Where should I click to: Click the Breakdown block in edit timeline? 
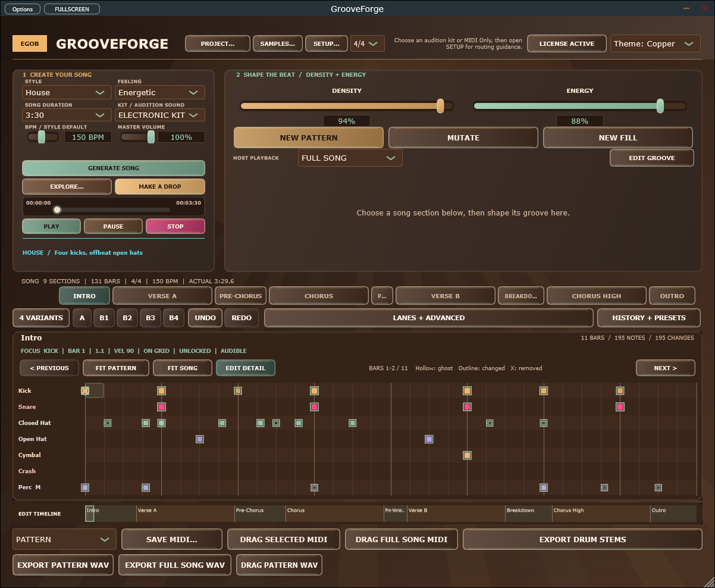[528, 514]
